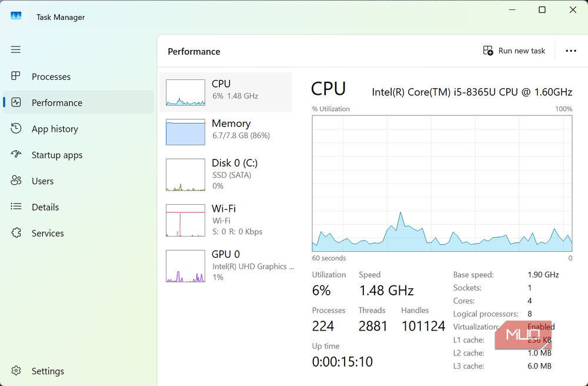Click the 224 processes count
This screenshot has width=588, height=386.
pyautogui.click(x=323, y=326)
